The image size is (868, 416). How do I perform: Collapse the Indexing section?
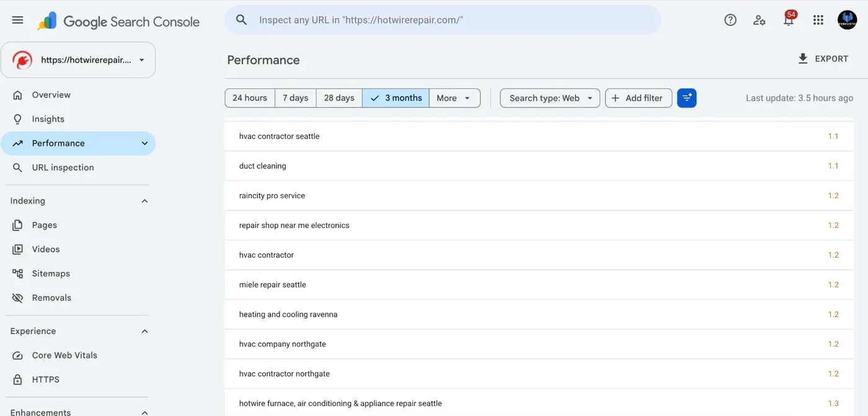coord(144,201)
